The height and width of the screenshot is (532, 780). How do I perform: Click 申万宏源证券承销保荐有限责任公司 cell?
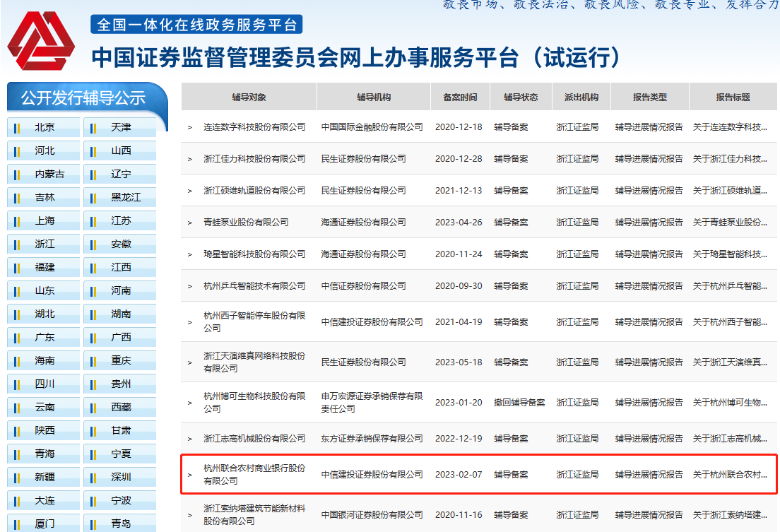tap(372, 402)
